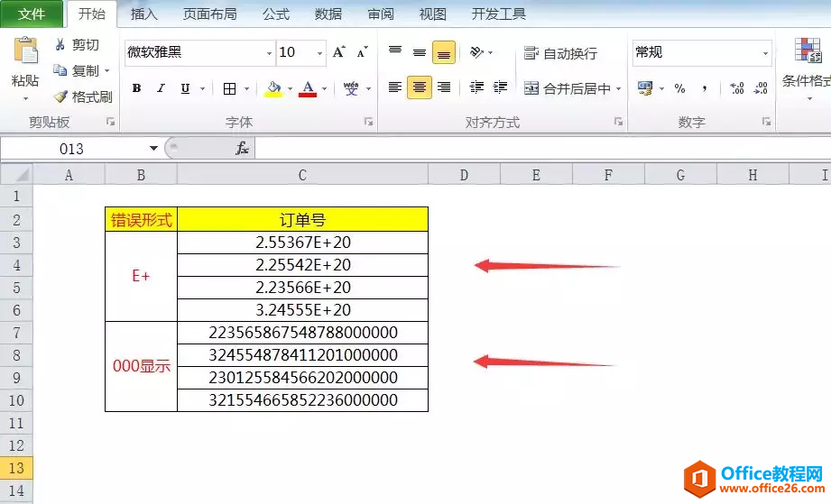This screenshot has width=831, height=504.
Task: Open number group dialog launcher
Action: (766, 122)
